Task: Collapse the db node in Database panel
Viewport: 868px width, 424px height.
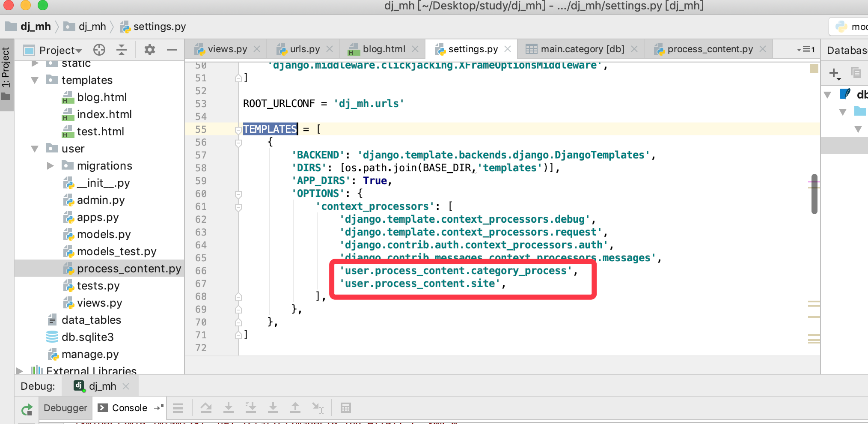Action: tap(828, 95)
